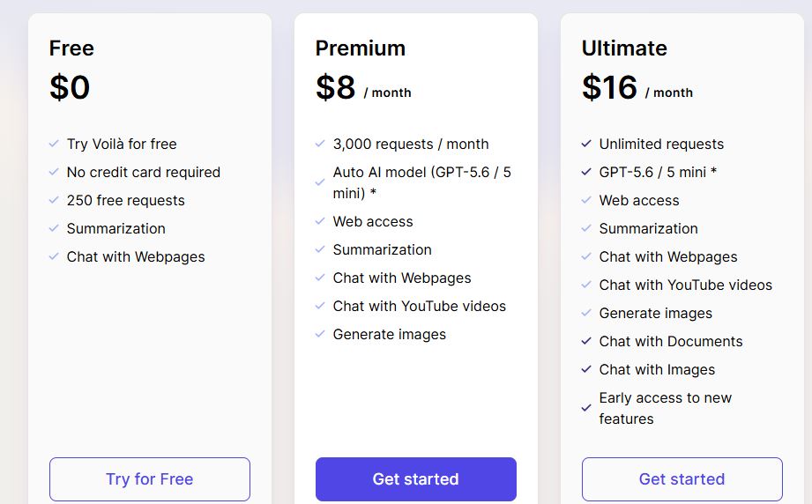Click the checkmark next to Chat with Images
812x504 pixels.
[586, 369]
